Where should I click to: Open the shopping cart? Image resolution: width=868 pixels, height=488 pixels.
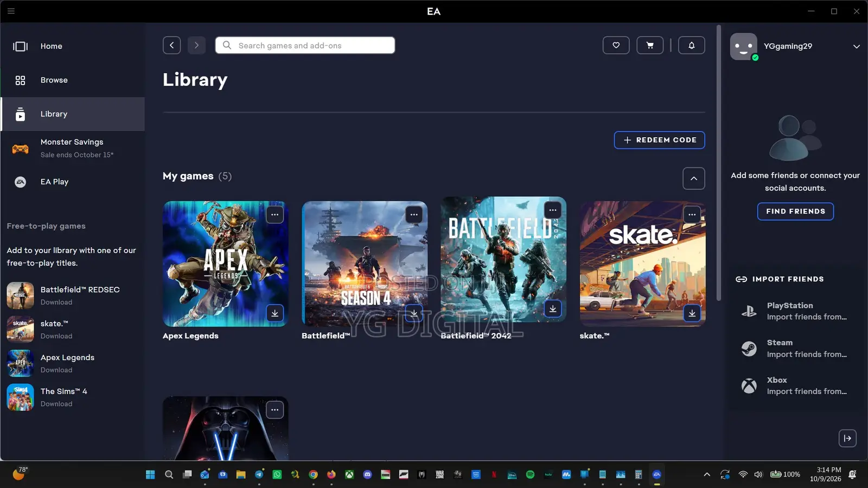650,46
